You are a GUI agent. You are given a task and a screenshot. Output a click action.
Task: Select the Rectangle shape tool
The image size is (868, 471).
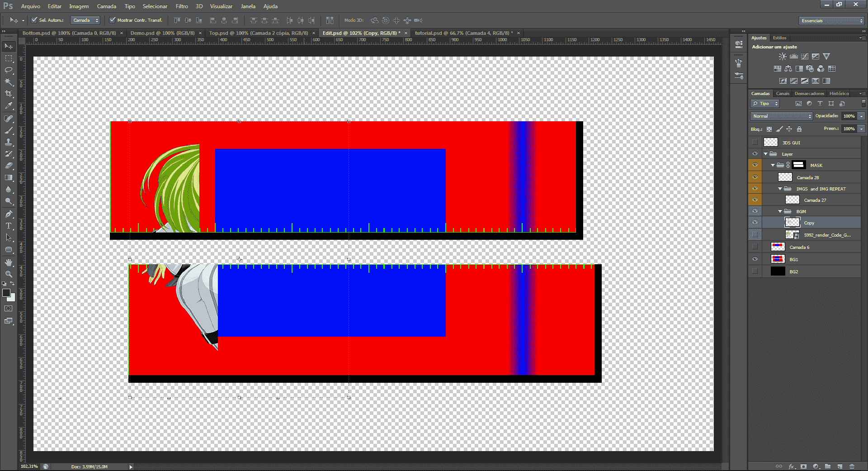pos(9,249)
